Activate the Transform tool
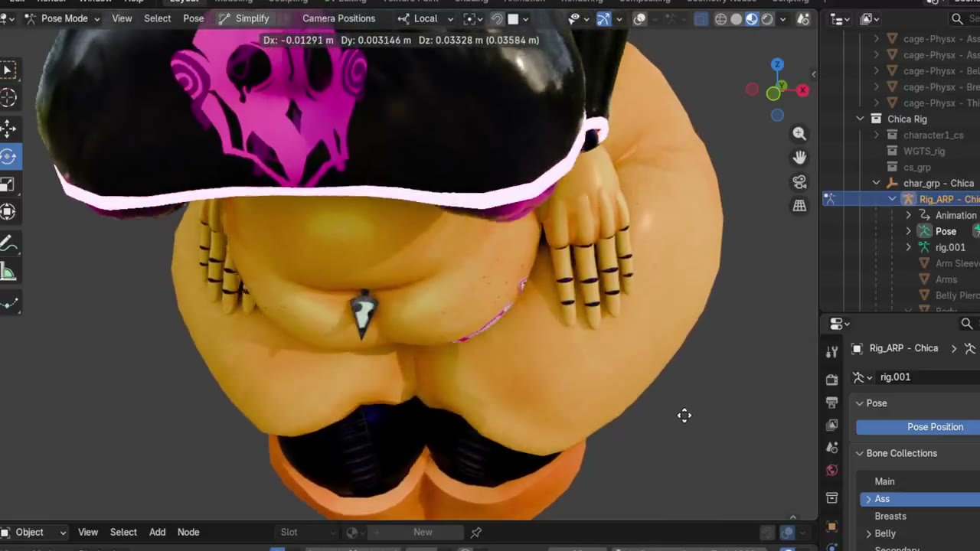This screenshot has width=980, height=551. 8,212
